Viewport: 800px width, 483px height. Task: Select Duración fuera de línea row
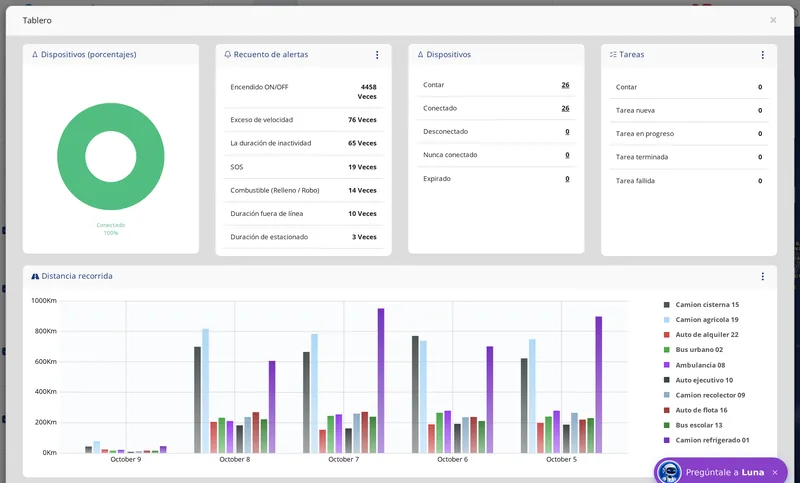tap(304, 214)
